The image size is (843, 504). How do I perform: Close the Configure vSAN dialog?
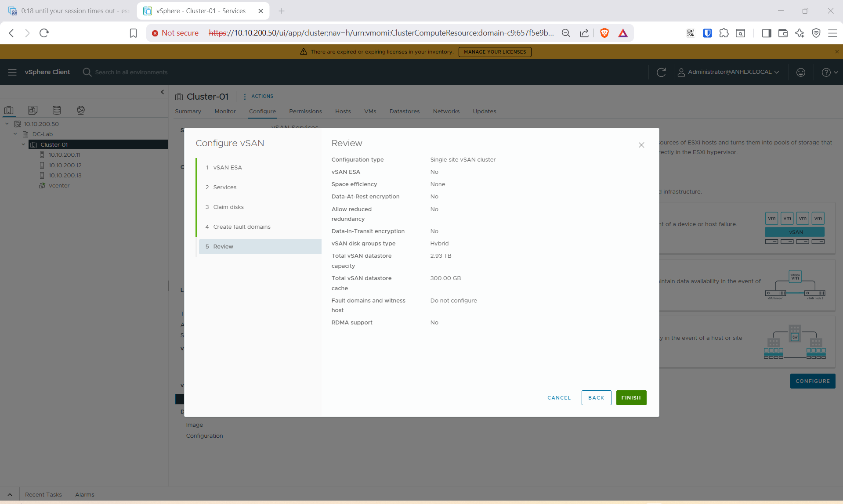[x=641, y=145]
